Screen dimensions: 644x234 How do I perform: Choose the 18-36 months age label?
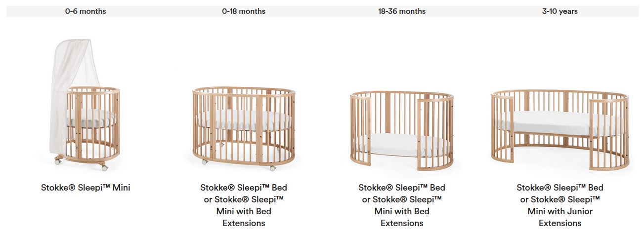tap(402, 11)
